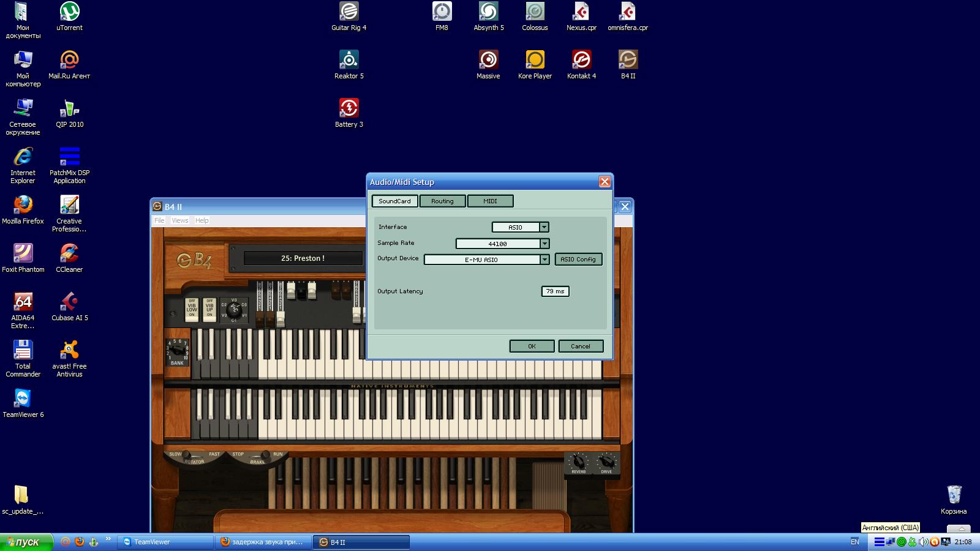
Task: Open the avast! Free Antivirus icon
Action: click(x=69, y=359)
